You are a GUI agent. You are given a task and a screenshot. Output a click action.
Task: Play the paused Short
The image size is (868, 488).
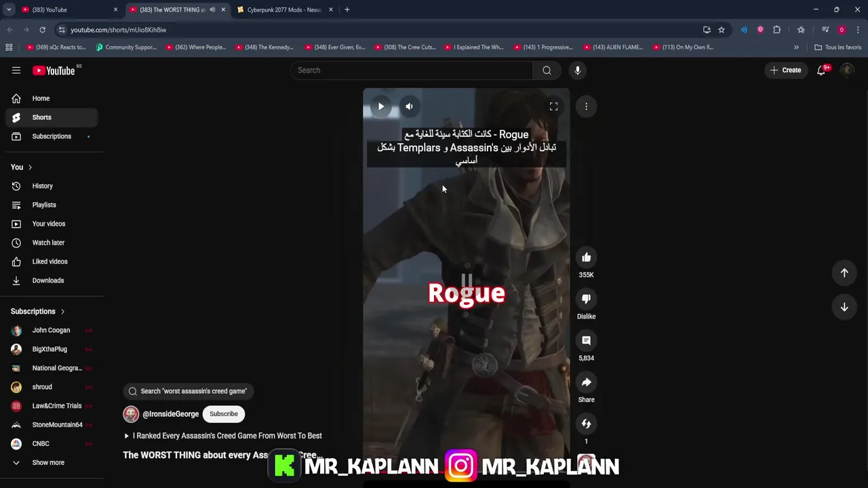tap(381, 106)
